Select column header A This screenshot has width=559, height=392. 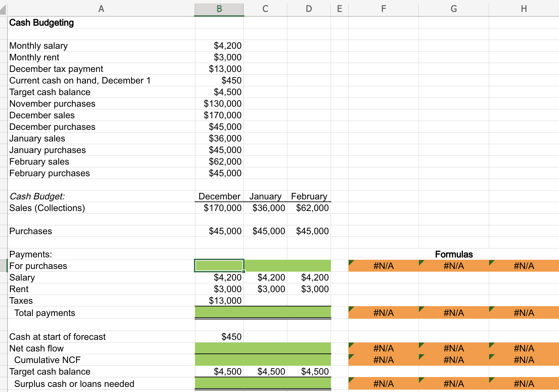[101, 9]
